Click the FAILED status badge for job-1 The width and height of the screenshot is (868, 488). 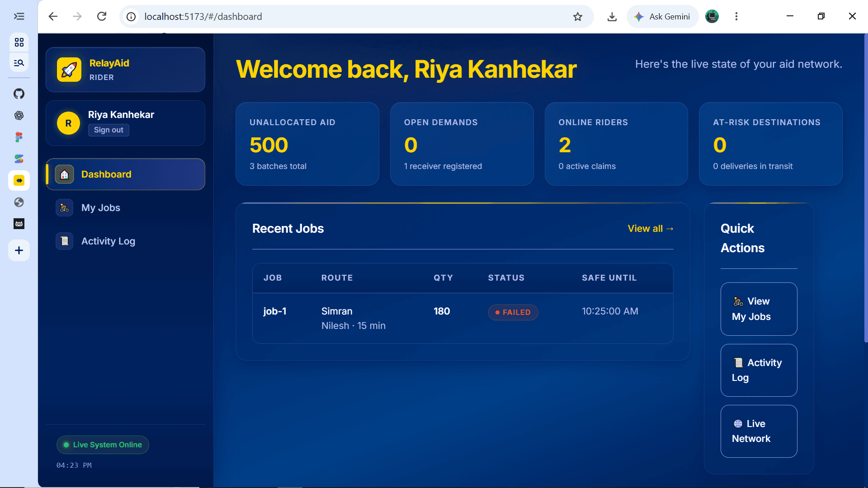pos(513,312)
